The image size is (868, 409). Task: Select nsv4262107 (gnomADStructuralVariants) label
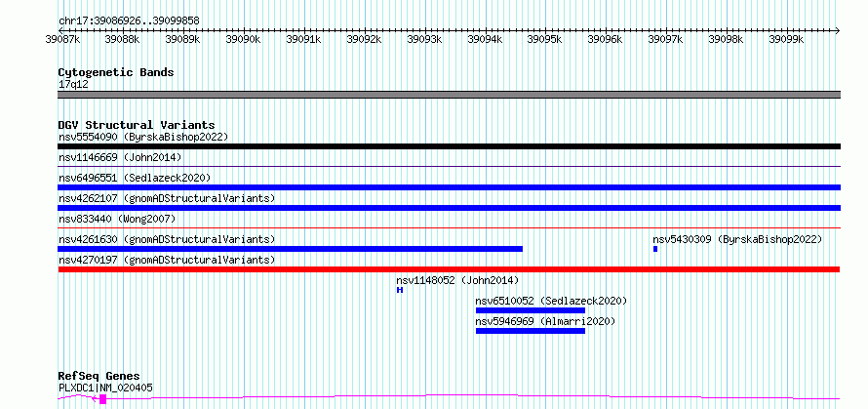coord(167,198)
